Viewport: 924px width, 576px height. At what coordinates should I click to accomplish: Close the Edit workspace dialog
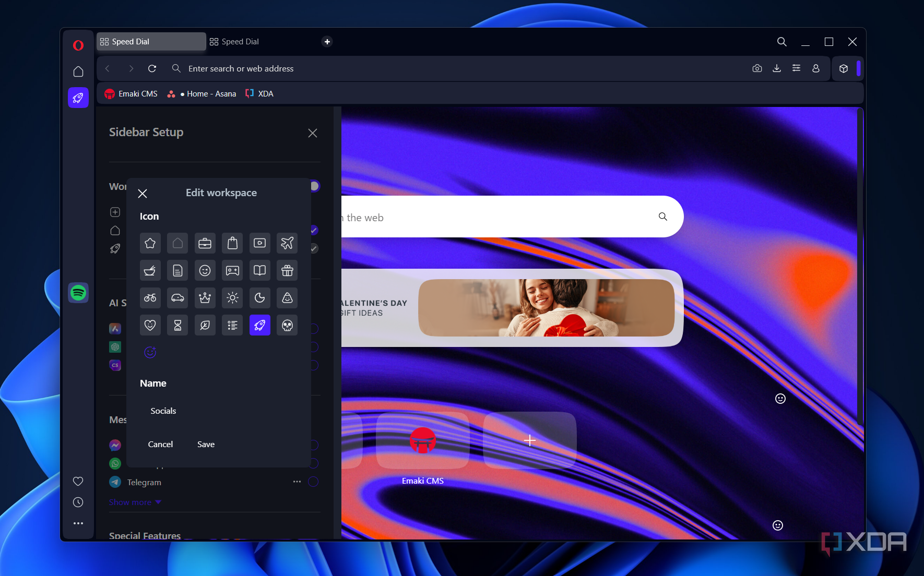pyautogui.click(x=143, y=194)
